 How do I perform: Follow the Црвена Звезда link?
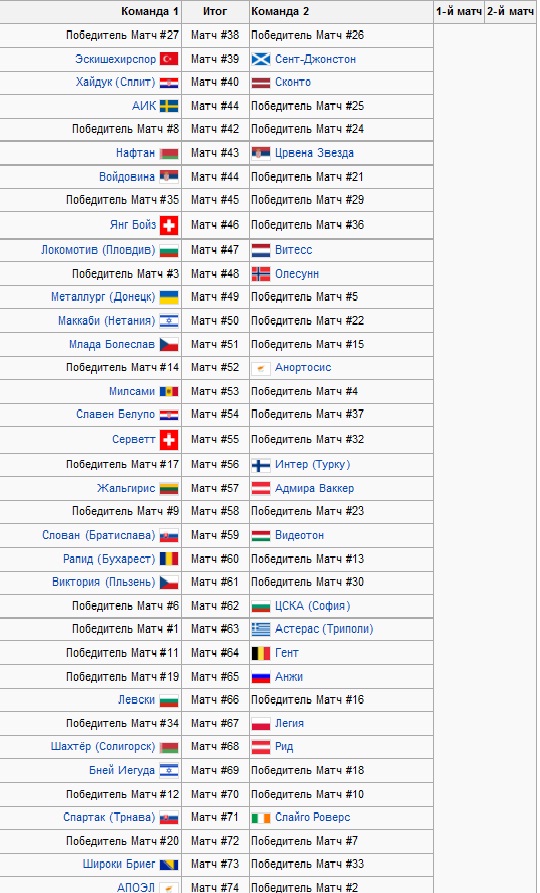(314, 153)
